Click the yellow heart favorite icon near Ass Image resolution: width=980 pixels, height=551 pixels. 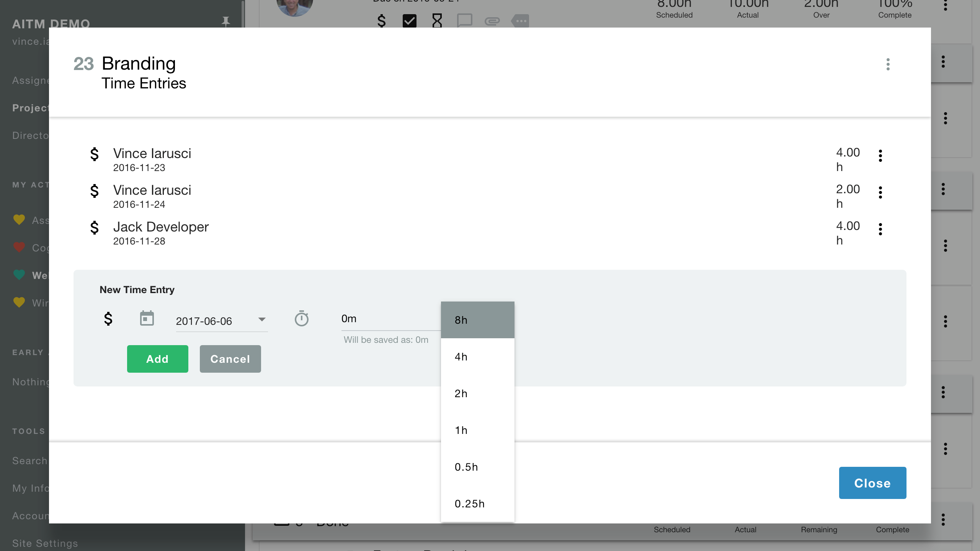point(19,220)
